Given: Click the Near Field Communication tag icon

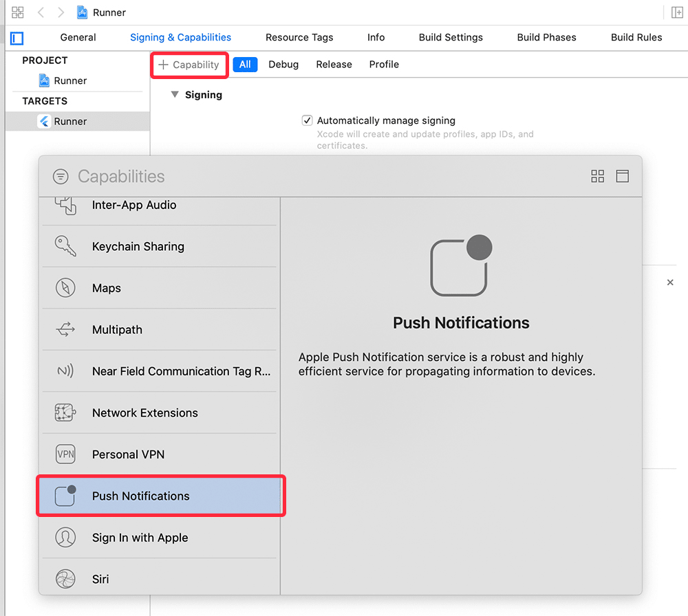Looking at the screenshot, I should (65, 371).
